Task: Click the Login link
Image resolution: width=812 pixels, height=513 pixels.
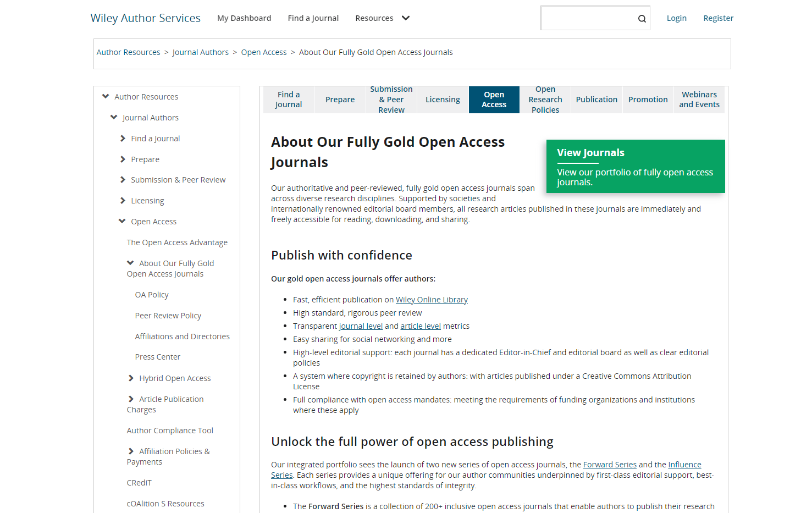Action: [x=677, y=18]
